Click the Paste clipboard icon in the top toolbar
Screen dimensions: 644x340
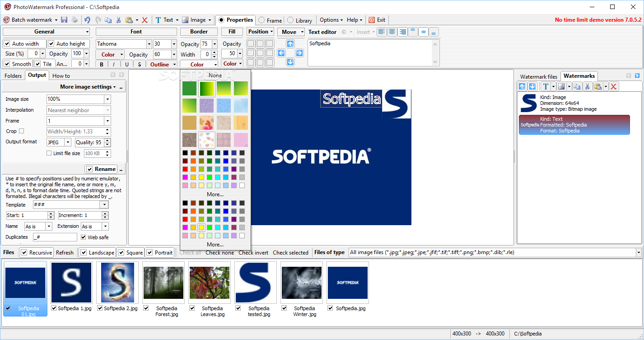coord(129,20)
